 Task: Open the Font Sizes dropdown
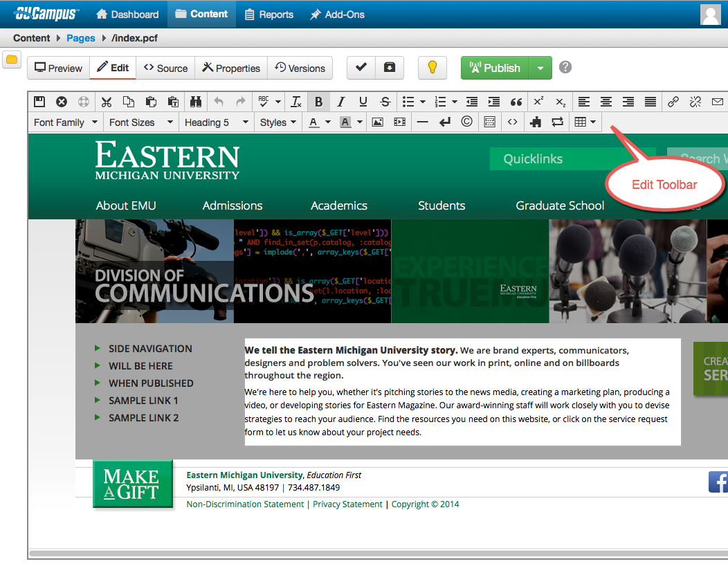point(141,122)
